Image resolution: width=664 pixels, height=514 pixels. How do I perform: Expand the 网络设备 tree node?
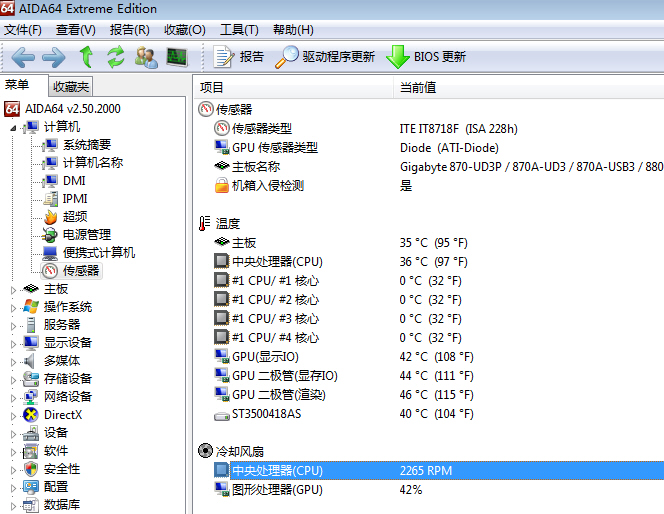pos(13,398)
